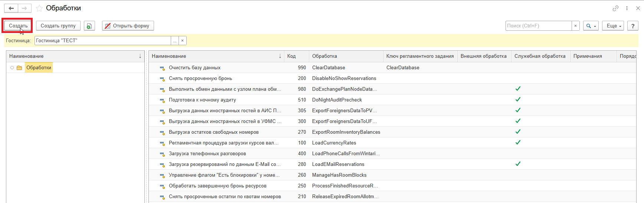Click the Создать button
Image resolution: width=644 pixels, height=203 pixels.
(18, 26)
